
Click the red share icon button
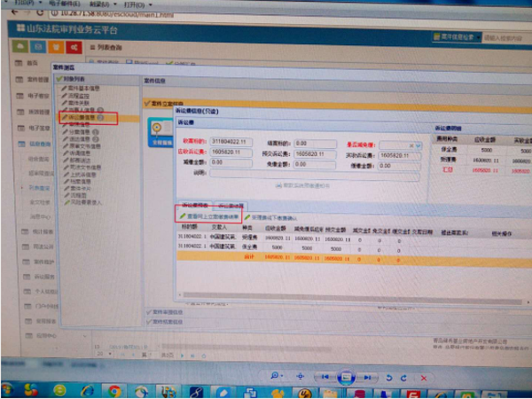[x=74, y=48]
